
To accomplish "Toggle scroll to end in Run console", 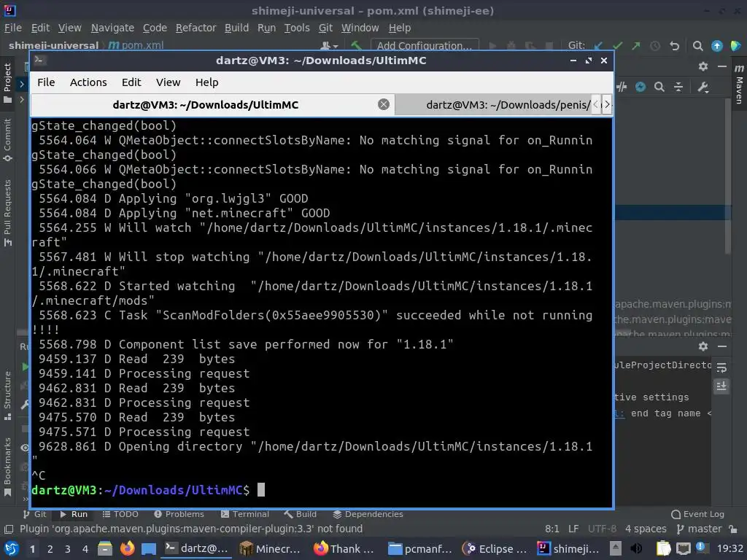I will [x=721, y=386].
